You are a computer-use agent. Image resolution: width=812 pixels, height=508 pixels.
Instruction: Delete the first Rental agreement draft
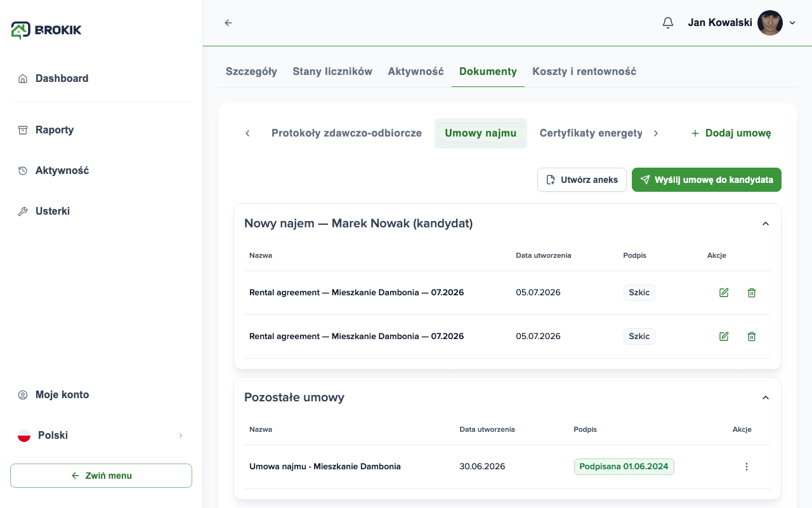(752, 293)
